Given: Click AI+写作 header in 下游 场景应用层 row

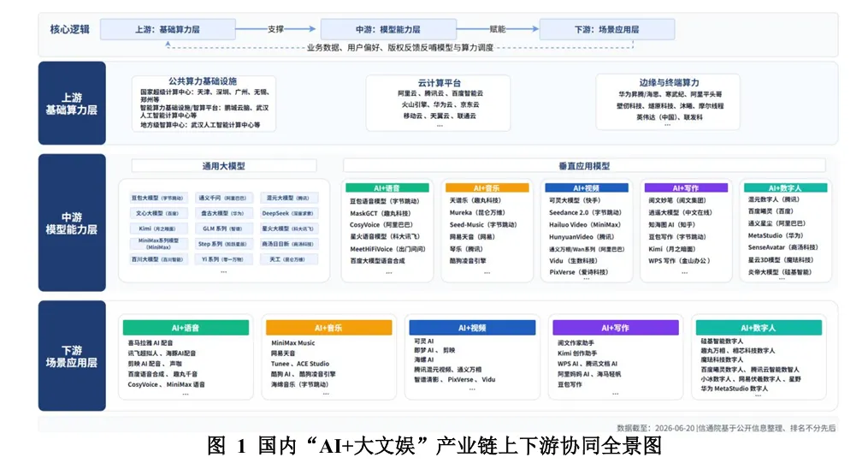Looking at the screenshot, I should [616, 328].
